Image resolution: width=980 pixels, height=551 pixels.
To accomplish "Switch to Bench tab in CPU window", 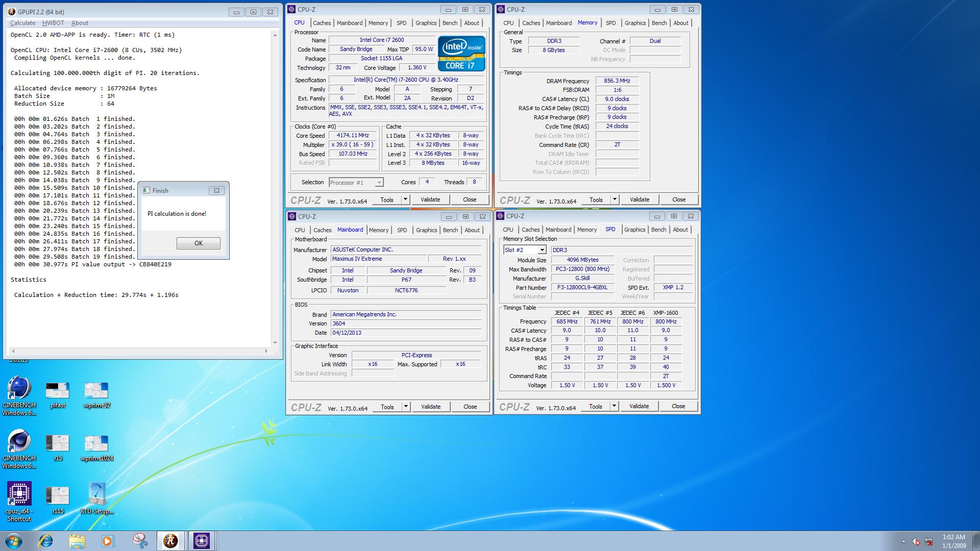I will point(450,23).
